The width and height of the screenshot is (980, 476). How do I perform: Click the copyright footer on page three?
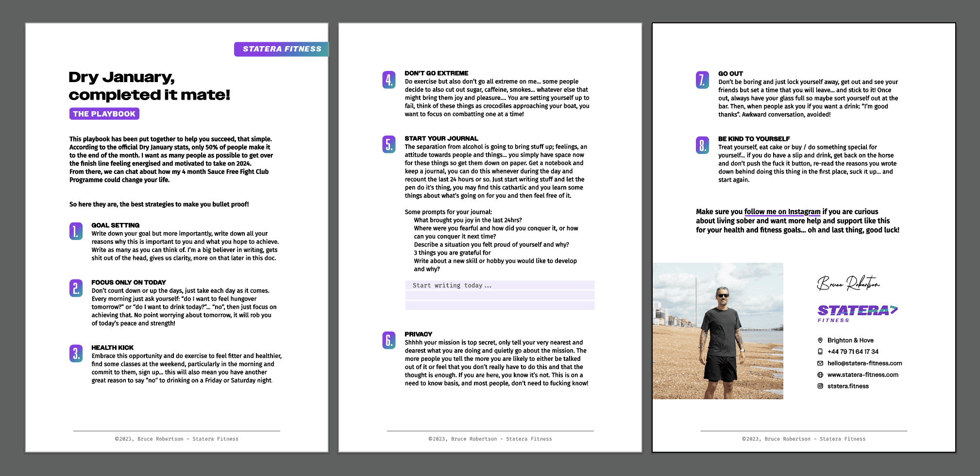804,439
